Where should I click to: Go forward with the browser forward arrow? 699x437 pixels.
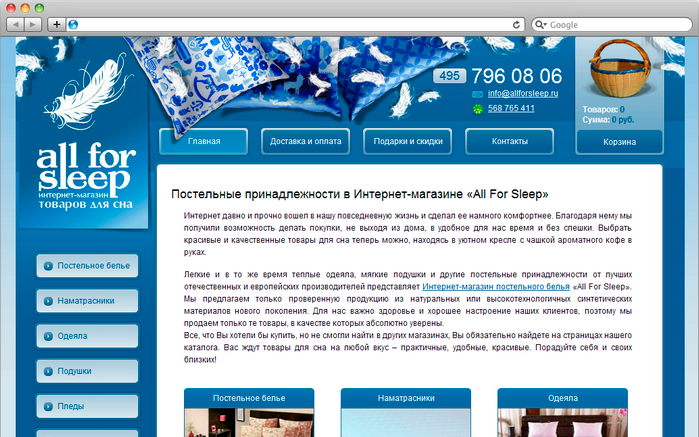[33, 25]
